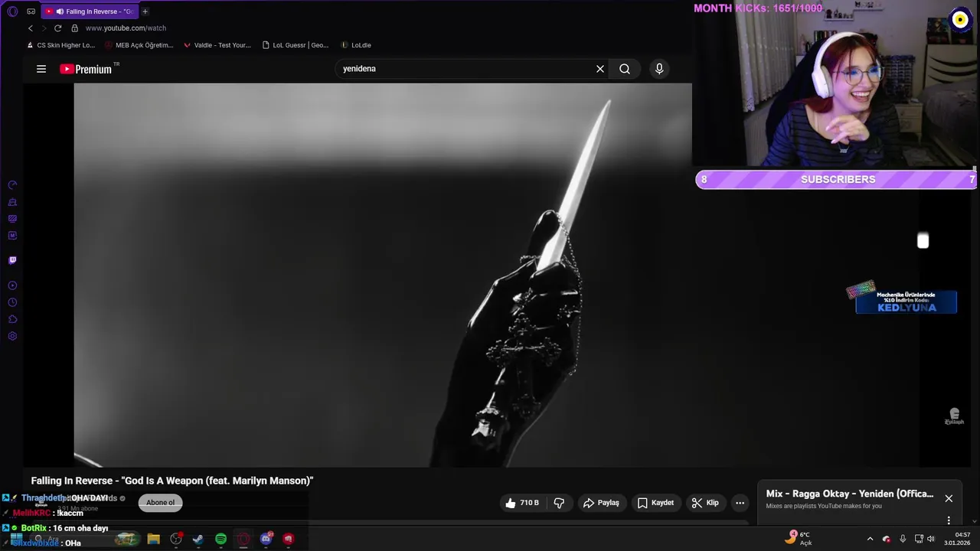Open the M messenger sidebar icon
980x551 pixels.
tap(12, 236)
